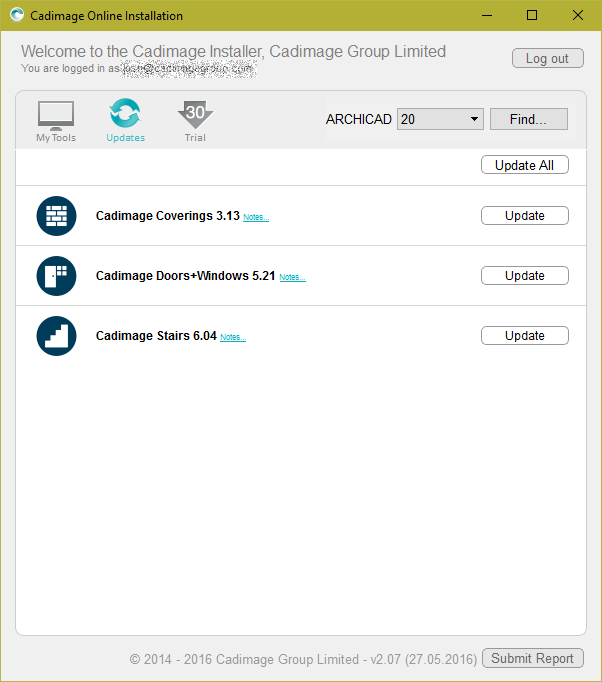The width and height of the screenshot is (602, 682).
Task: Update Cadimage Stairs 6.04
Action: pos(524,336)
